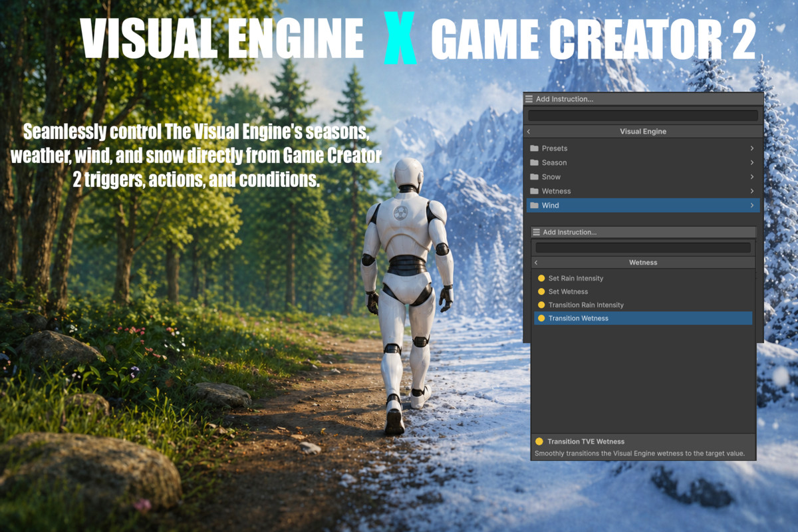Expand Presets with its right chevron
798x532 pixels.
(752, 148)
